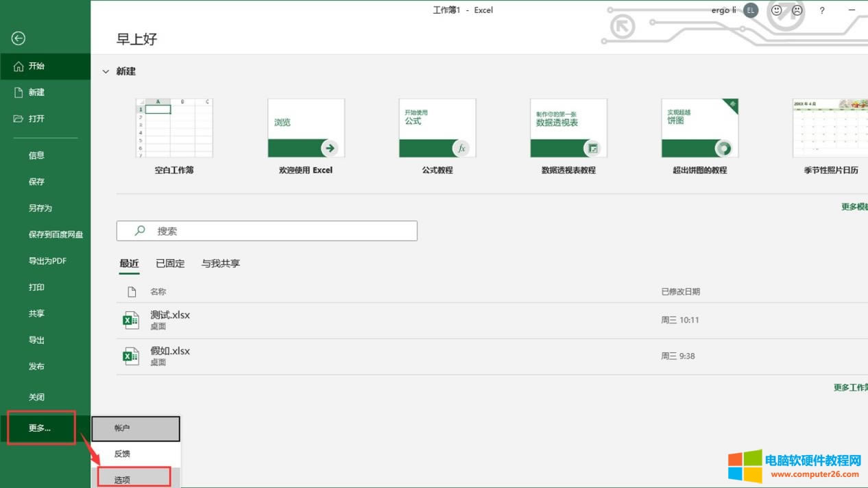868x488 pixels.
Task: Open the 打印 page
Action: (x=45, y=287)
